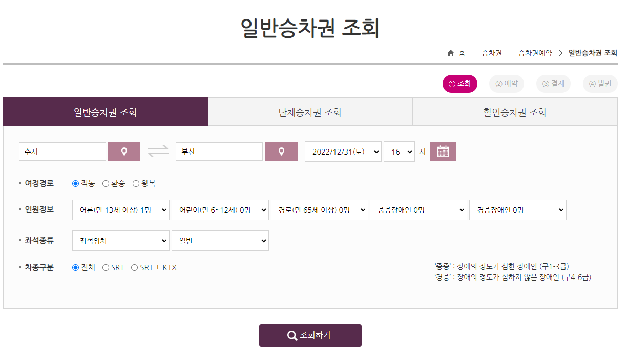628x364 pixels.
Task: Choose 환승 as the journey route
Action: 106,183
